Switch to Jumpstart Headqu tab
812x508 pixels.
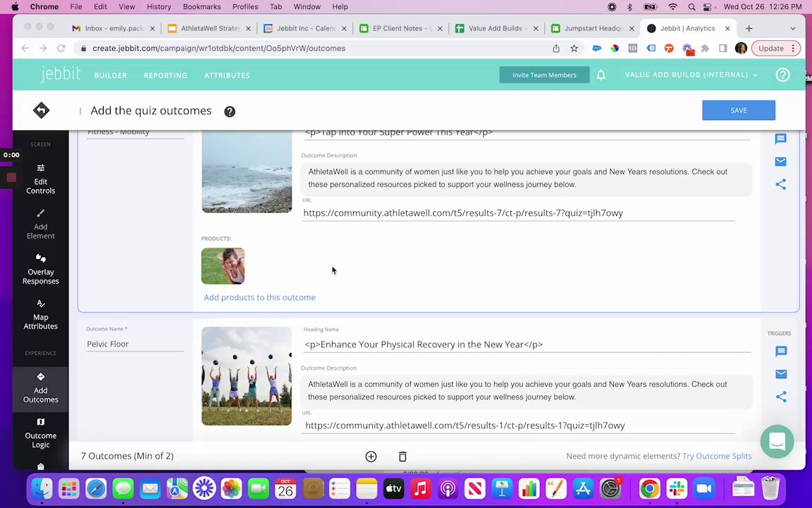click(593, 28)
